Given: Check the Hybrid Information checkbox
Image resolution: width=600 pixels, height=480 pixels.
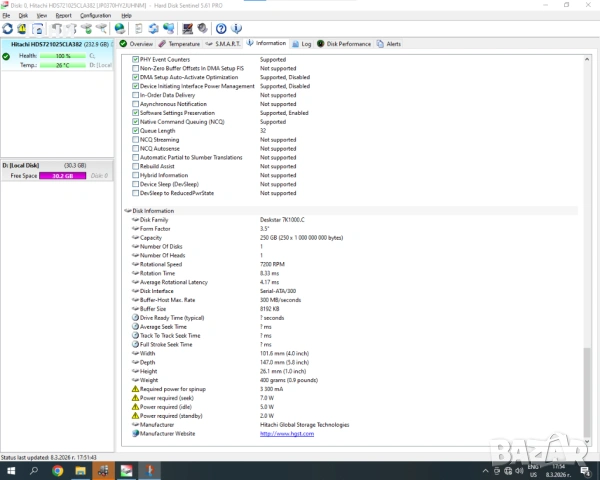Looking at the screenshot, I should tap(136, 175).
